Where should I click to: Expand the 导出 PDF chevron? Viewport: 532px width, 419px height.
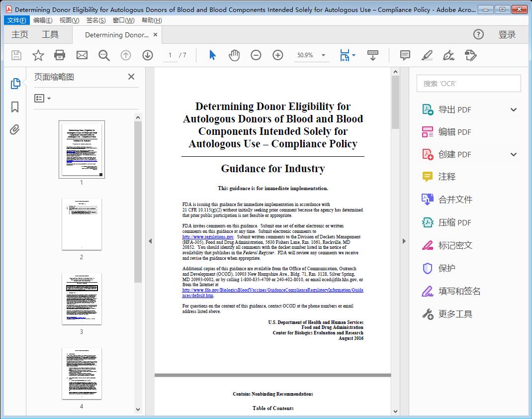click(x=514, y=109)
